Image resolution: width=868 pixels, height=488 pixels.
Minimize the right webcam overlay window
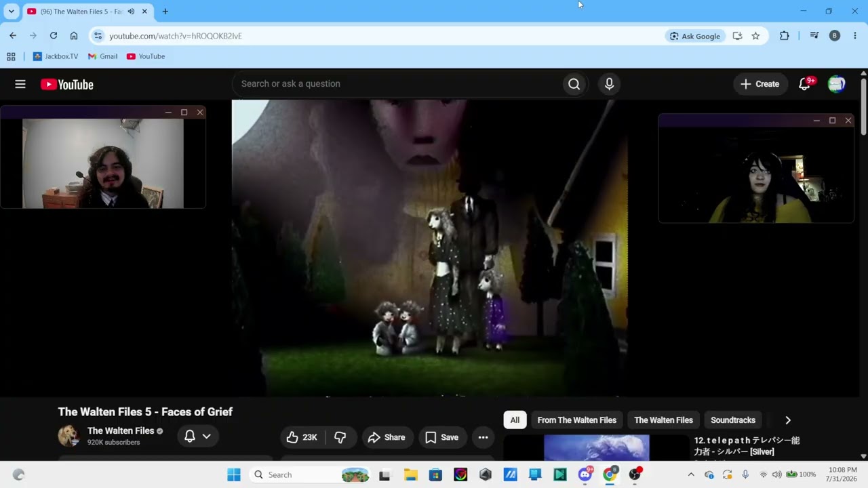pyautogui.click(x=816, y=121)
